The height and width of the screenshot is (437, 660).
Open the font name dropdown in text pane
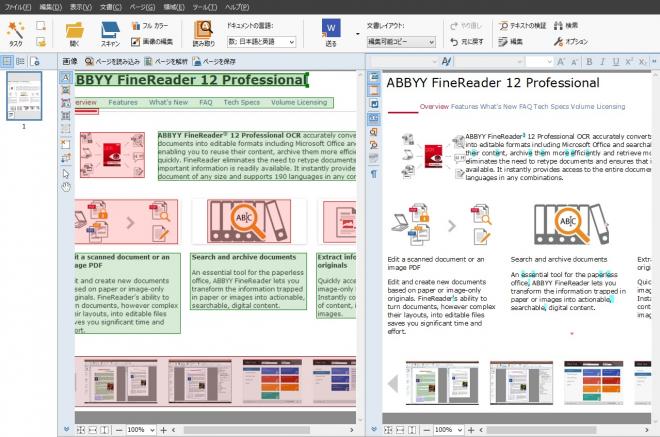pyautogui.click(x=489, y=61)
